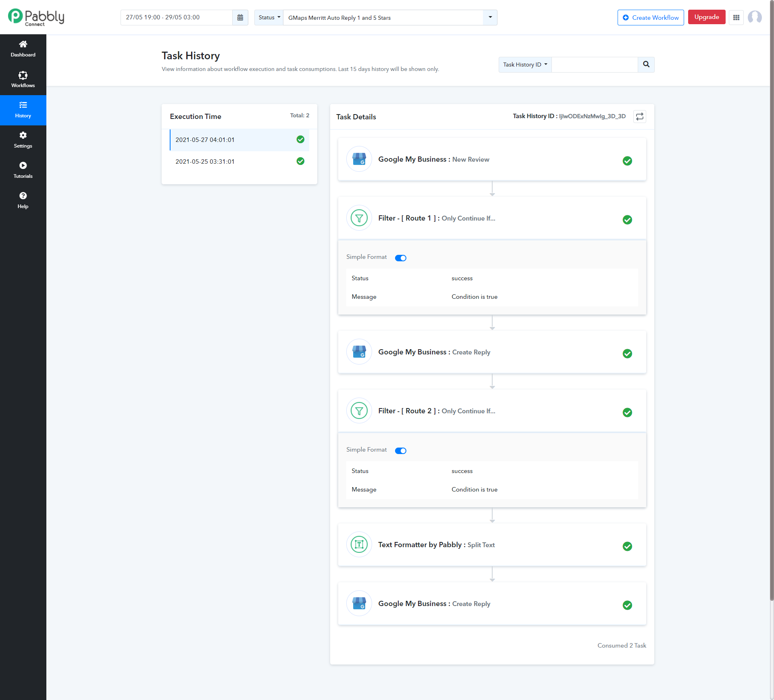The image size is (774, 700).
Task: Click the Execution Time panel heading
Action: (196, 117)
